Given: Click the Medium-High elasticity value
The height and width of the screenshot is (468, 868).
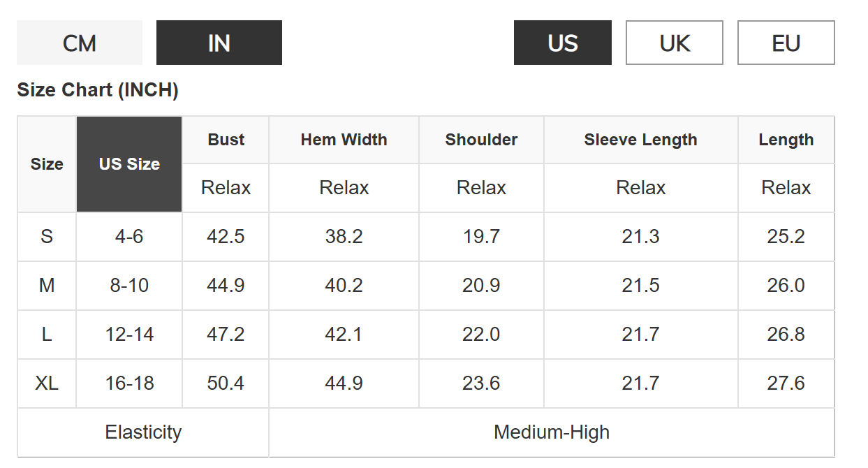Looking at the screenshot, I should pyautogui.click(x=552, y=432).
